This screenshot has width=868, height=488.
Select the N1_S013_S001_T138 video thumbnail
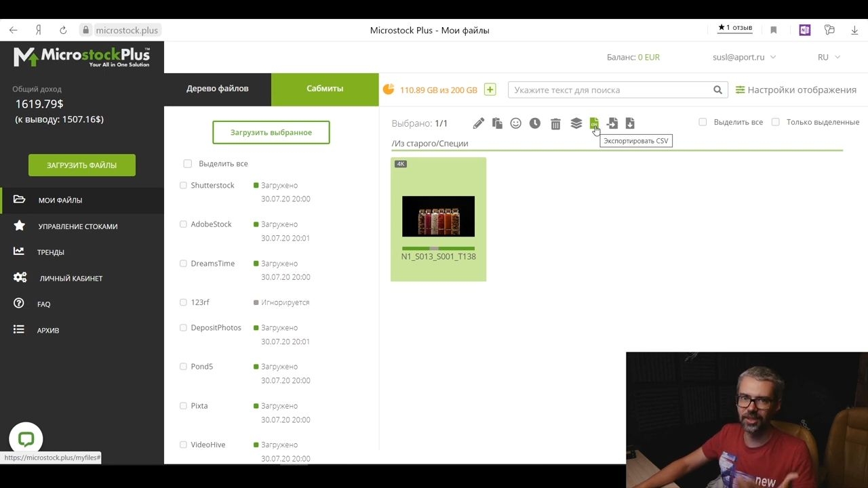point(438,216)
